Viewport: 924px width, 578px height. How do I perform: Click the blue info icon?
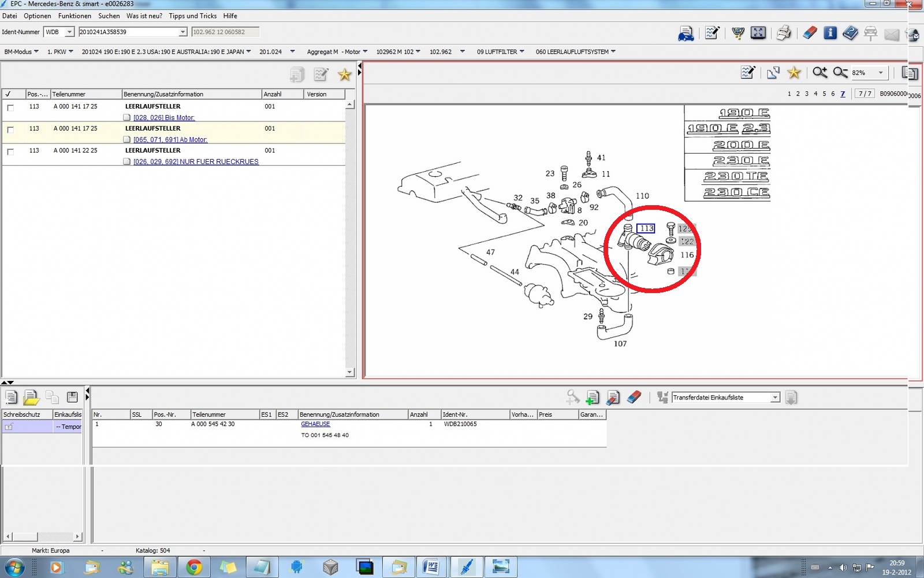click(x=830, y=33)
